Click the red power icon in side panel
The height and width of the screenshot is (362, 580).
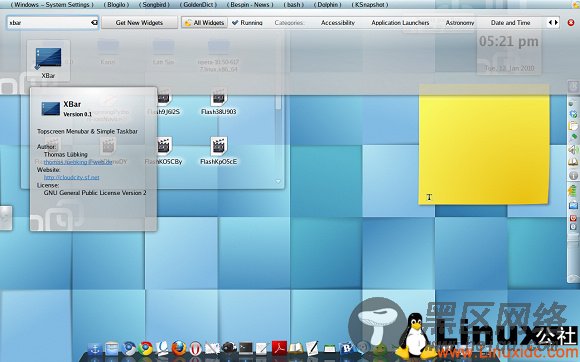[x=573, y=218]
